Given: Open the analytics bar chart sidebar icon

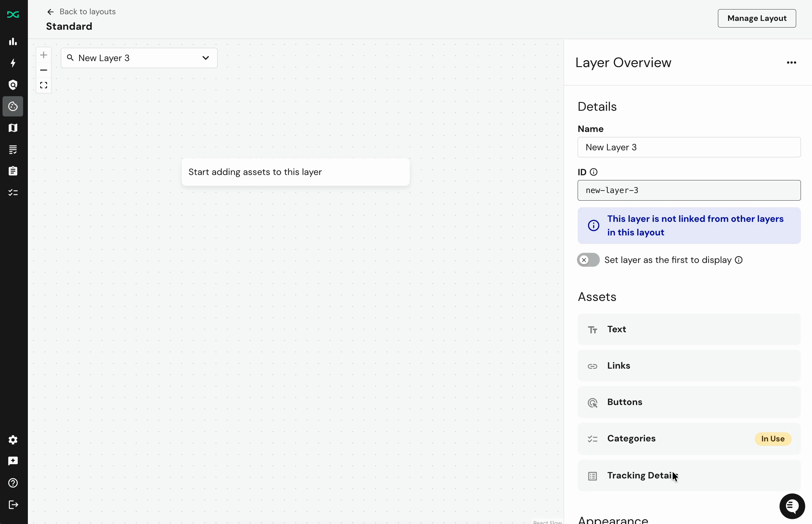Looking at the screenshot, I should click(x=13, y=41).
